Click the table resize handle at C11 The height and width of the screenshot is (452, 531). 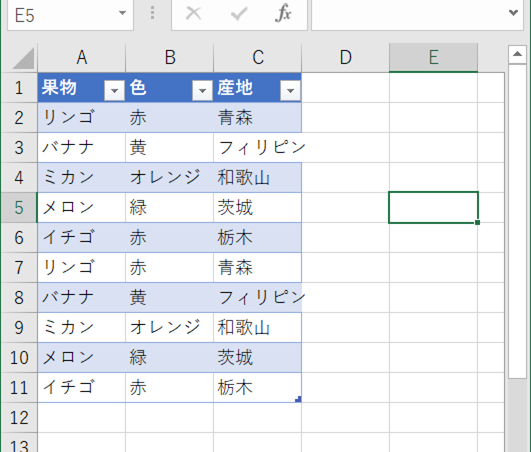pyautogui.click(x=298, y=399)
